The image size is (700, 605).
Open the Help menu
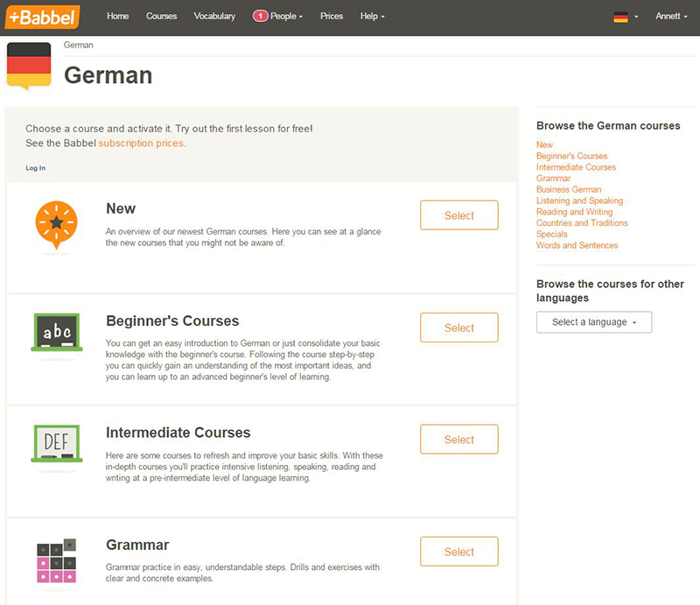(373, 16)
